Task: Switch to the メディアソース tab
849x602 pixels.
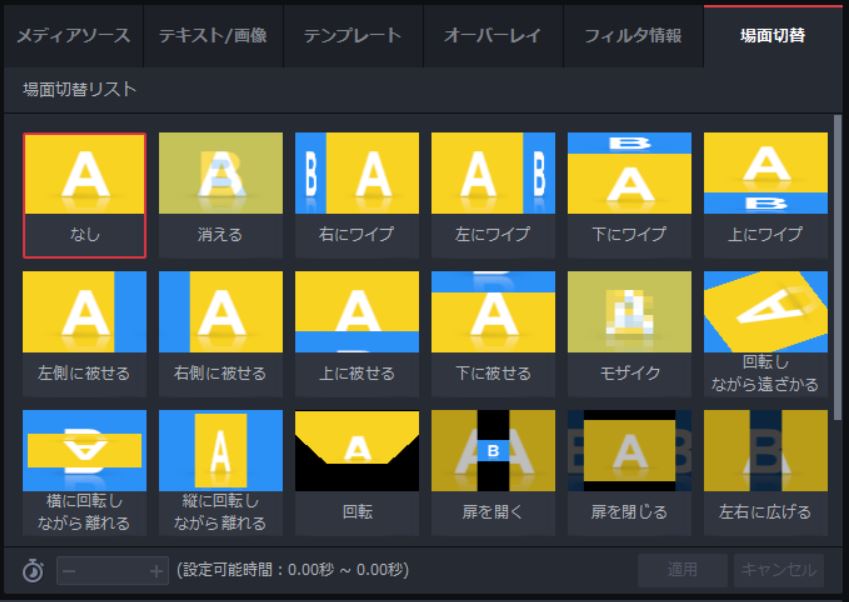Action: (70, 32)
